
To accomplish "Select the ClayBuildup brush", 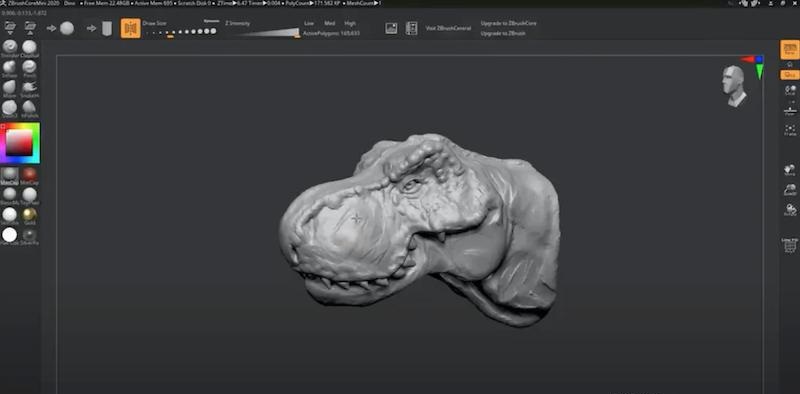I will (30, 47).
